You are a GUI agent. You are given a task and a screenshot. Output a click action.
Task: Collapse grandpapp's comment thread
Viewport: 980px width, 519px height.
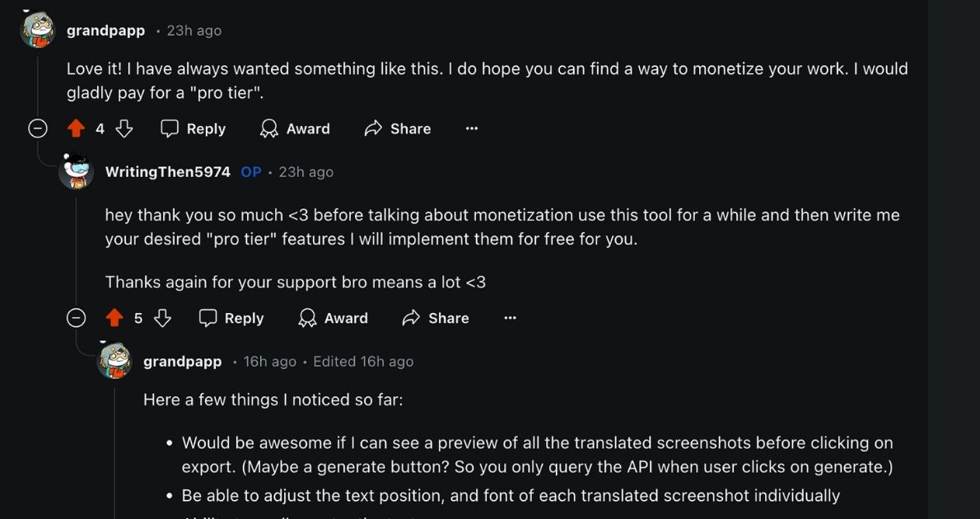[36, 129]
